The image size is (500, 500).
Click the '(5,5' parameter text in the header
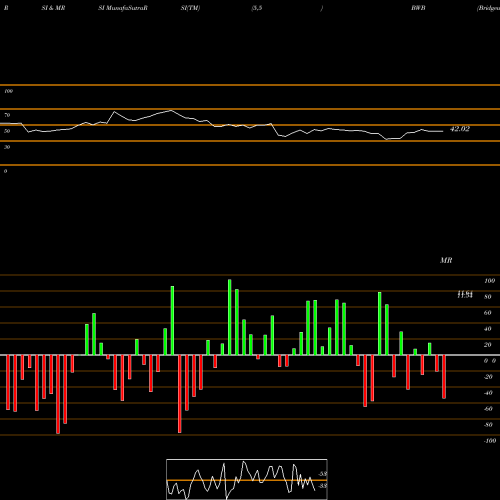257,8
